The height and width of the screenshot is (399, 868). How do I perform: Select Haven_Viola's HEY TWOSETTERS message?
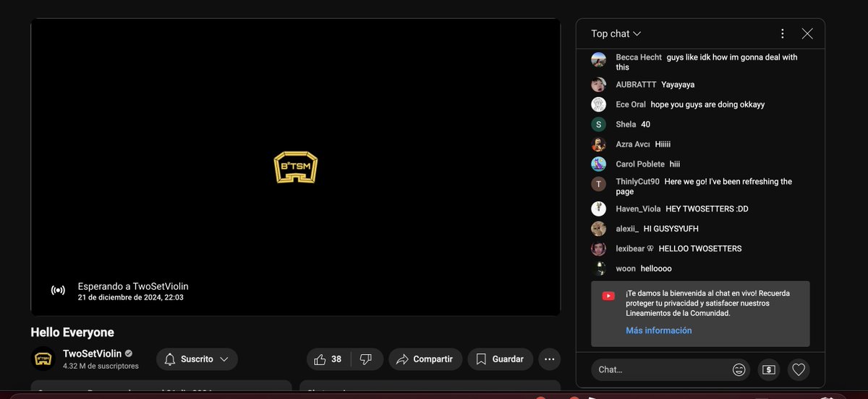[x=707, y=209]
